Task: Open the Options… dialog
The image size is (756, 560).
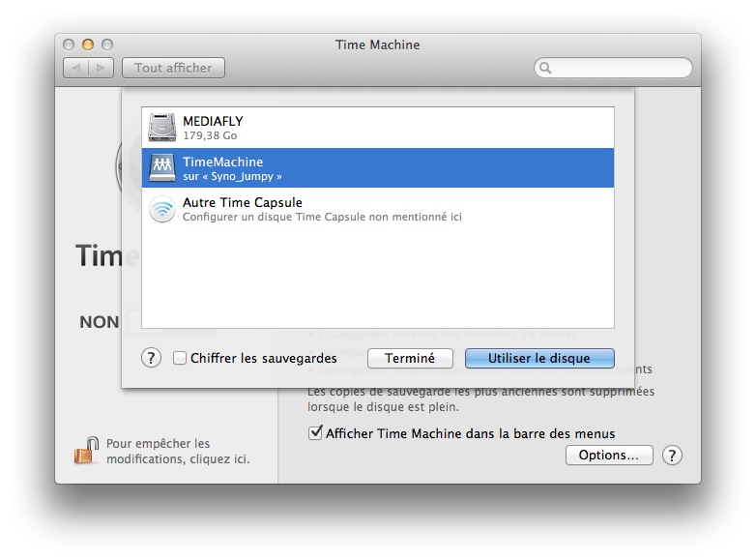Action: tap(609, 455)
